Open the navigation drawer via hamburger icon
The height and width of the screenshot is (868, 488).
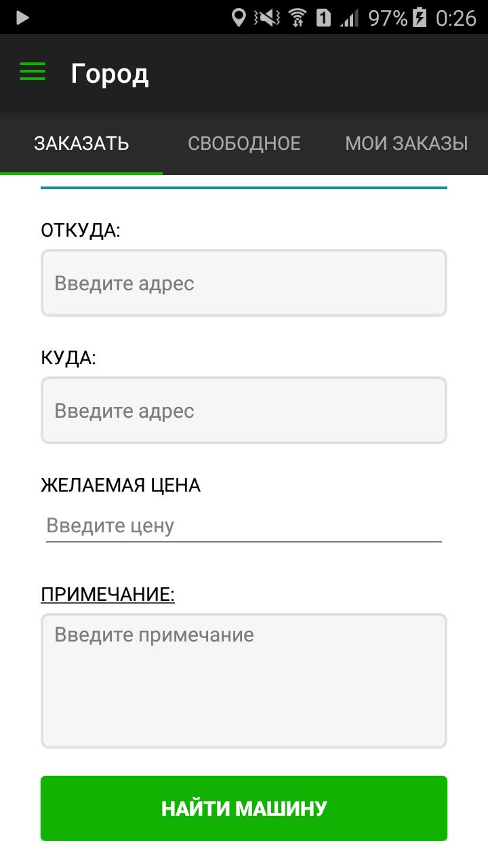click(31, 71)
